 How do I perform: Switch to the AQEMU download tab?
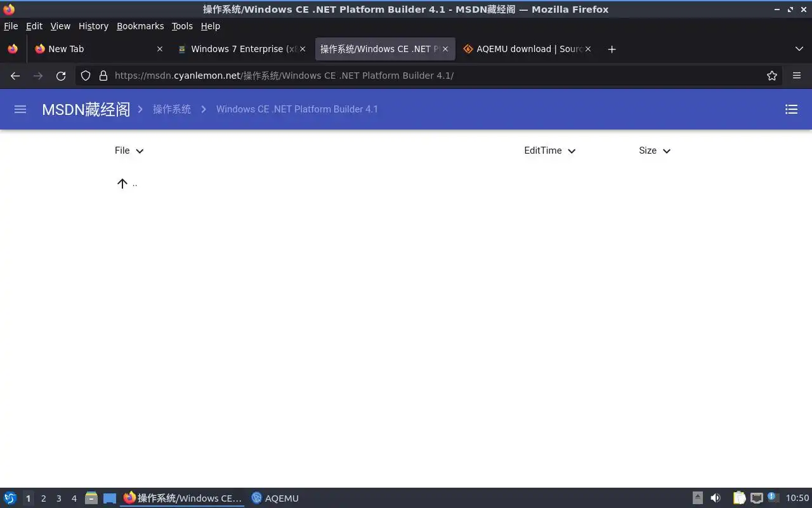coord(527,49)
